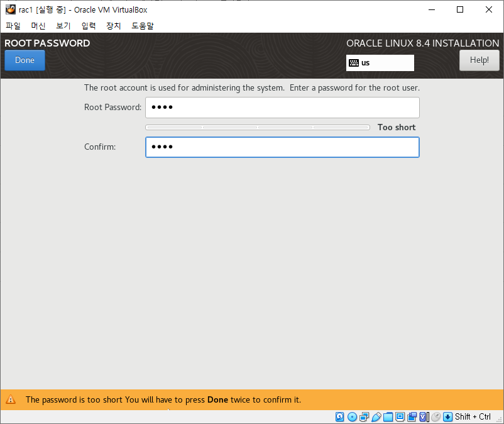Click the network adapters status icon

(x=364, y=417)
